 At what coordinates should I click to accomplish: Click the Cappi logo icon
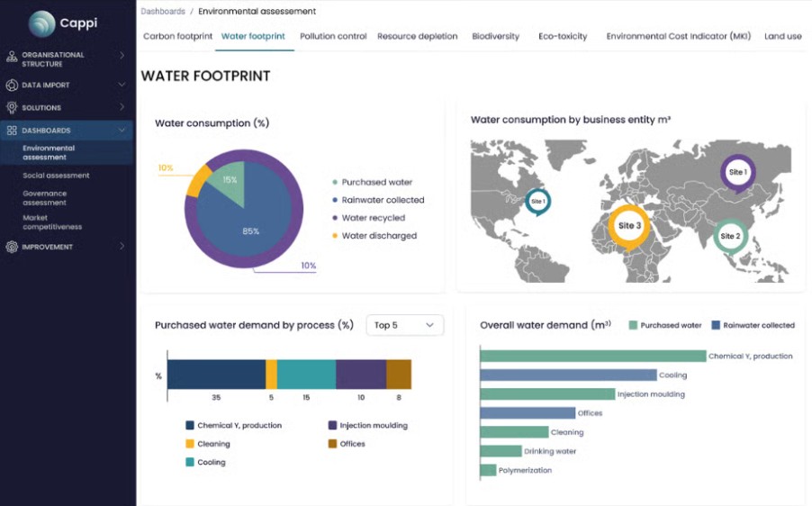tap(41, 23)
